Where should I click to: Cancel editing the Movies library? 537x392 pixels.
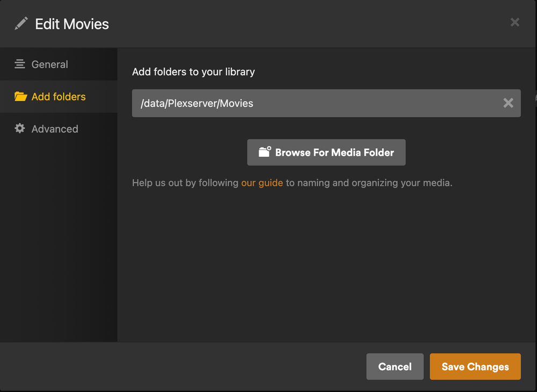[x=395, y=367]
